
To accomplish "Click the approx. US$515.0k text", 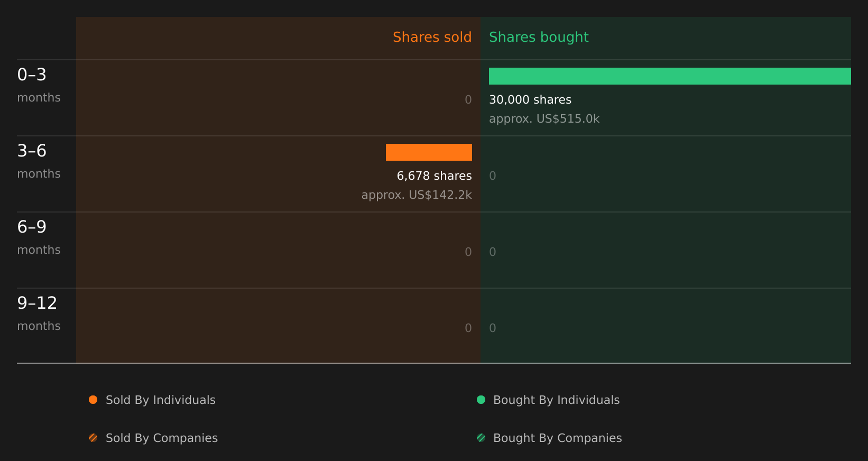I will 544,119.
